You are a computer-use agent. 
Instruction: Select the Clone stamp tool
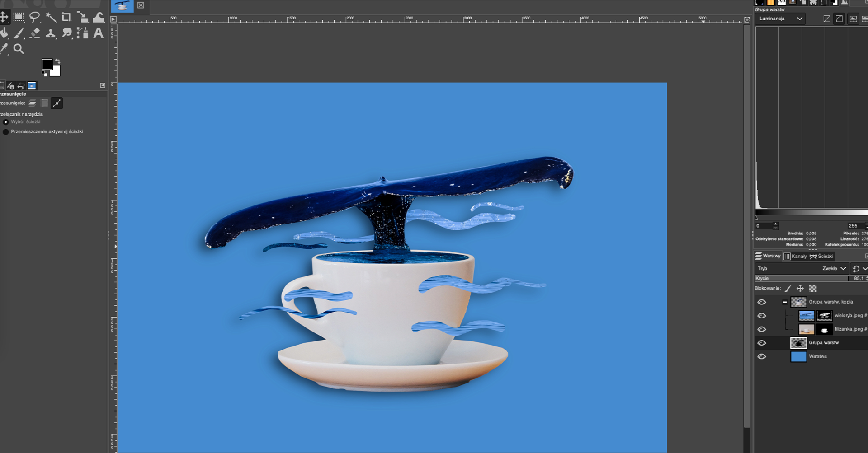51,33
